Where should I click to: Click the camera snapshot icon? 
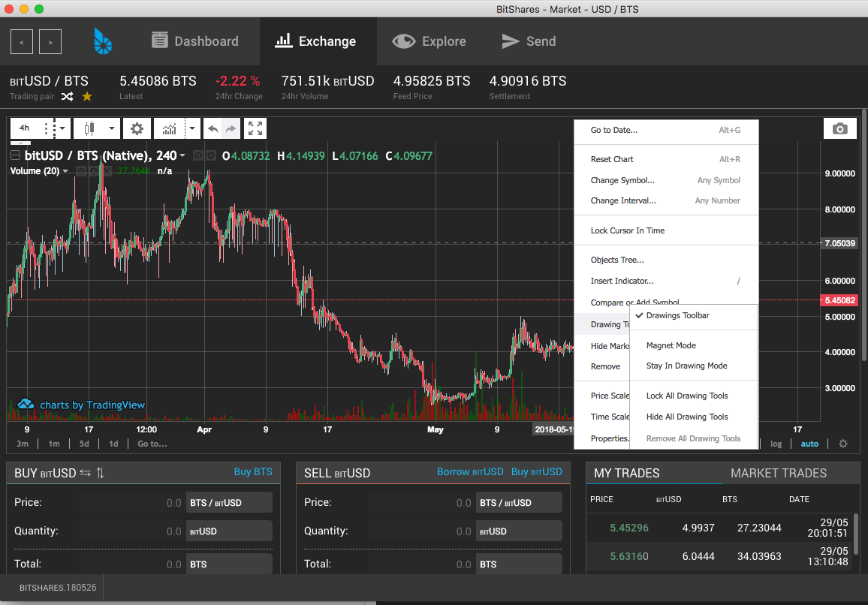[839, 128]
